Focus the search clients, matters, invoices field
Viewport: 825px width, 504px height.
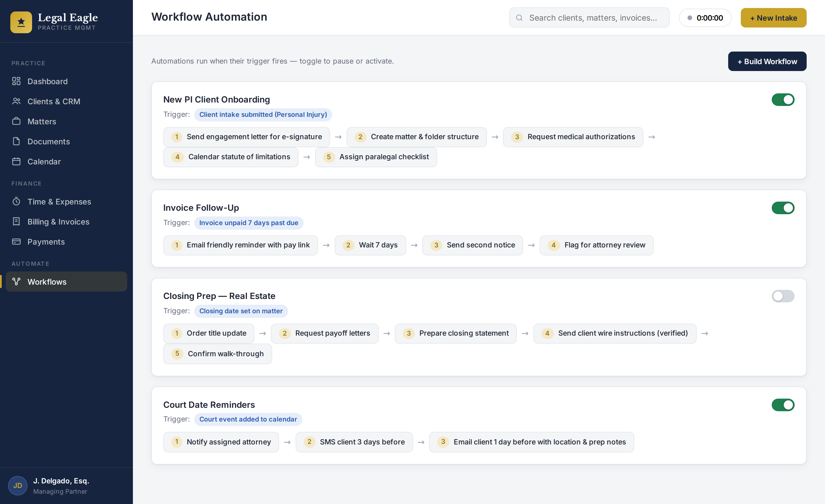[589, 18]
